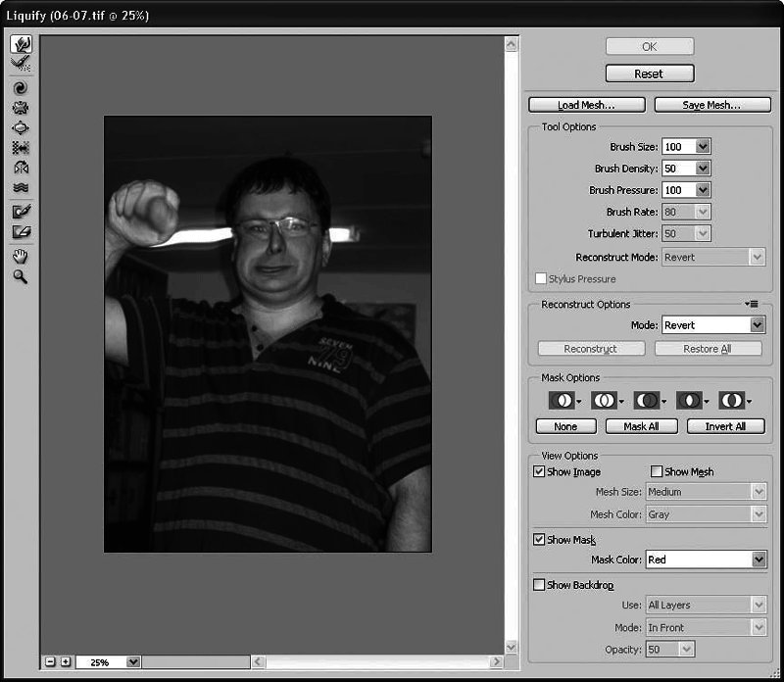Open the Brush Pressure dropdown arrow
Viewport: 784px width, 682px height.
(x=703, y=190)
